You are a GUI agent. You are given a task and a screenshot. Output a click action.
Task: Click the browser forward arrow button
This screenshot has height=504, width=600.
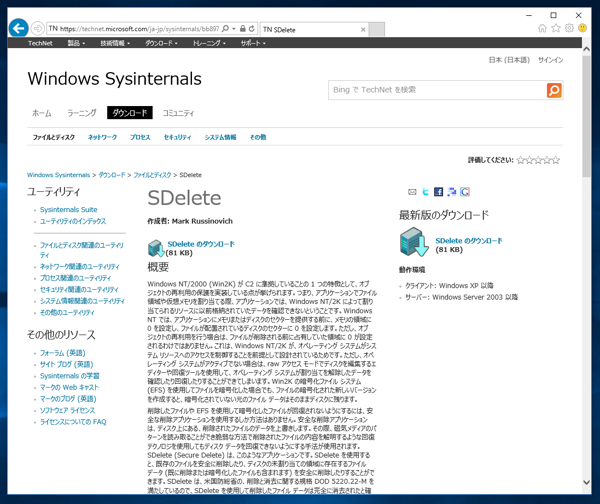pos(38,28)
